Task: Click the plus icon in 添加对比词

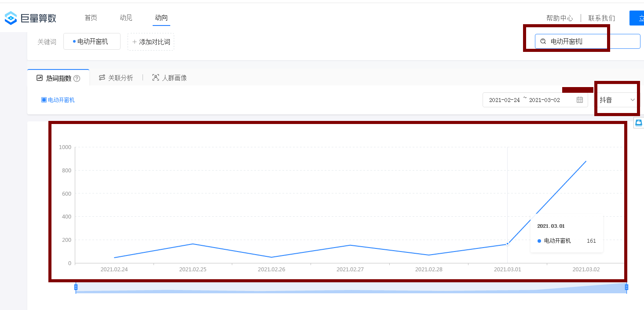Action: (x=135, y=42)
